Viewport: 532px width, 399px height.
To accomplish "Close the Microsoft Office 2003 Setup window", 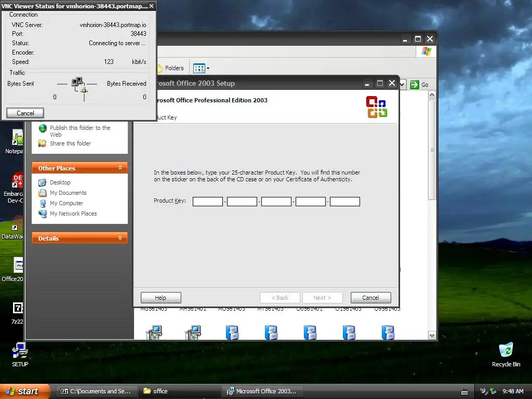I will coord(392,83).
